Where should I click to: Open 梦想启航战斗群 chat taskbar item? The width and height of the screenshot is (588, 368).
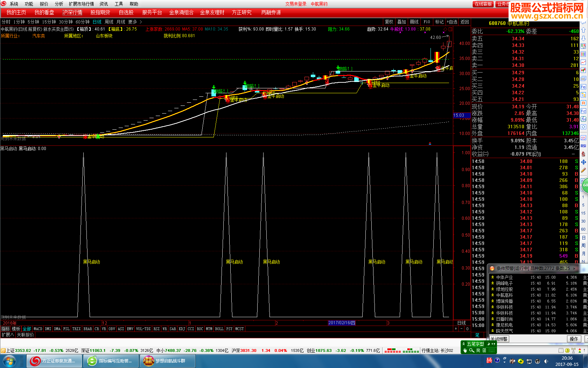pyautogui.click(x=168, y=361)
